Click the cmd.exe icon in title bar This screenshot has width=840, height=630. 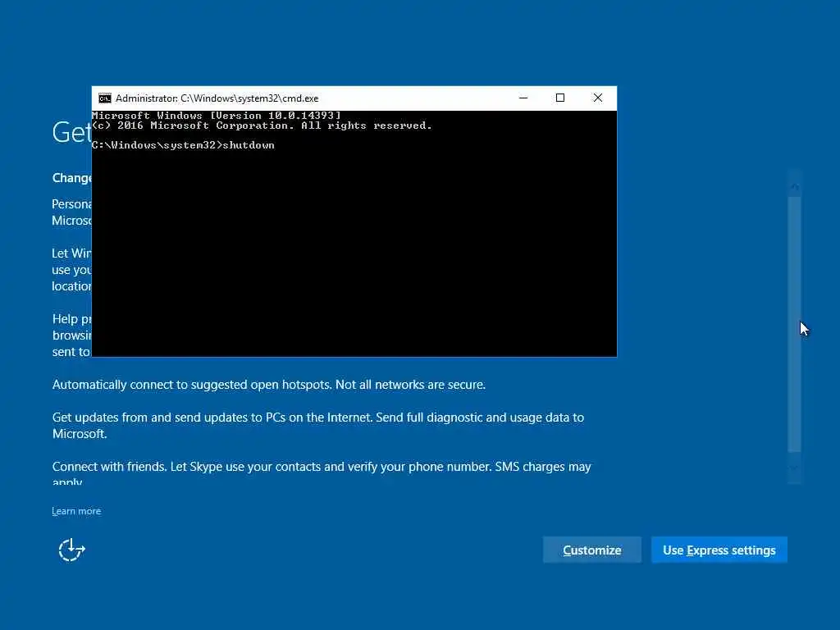point(104,98)
